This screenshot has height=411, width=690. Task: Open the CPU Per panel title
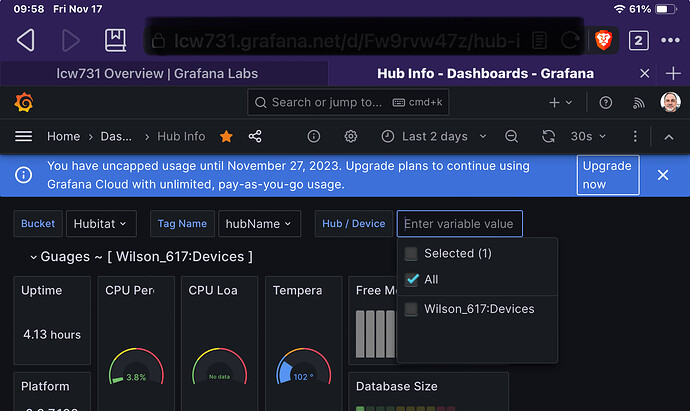click(x=130, y=290)
